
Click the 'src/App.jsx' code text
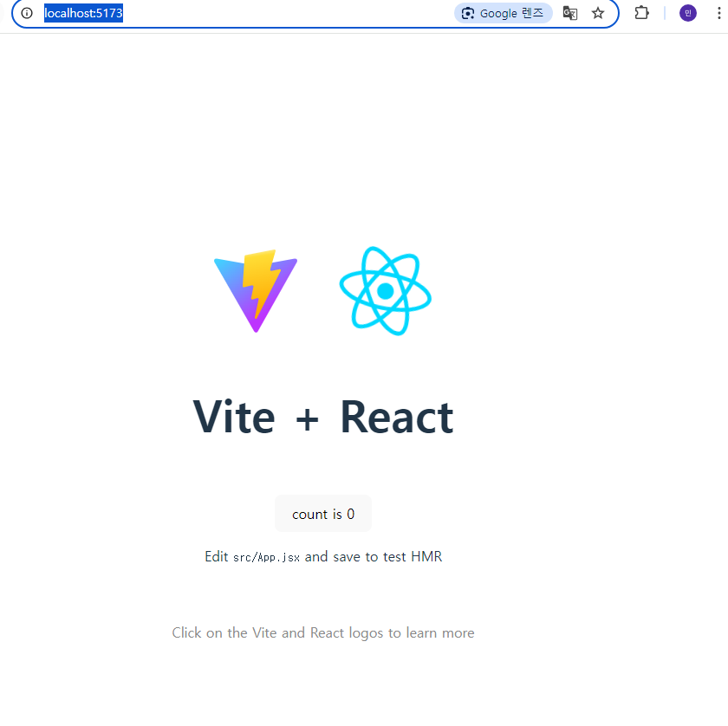click(267, 557)
